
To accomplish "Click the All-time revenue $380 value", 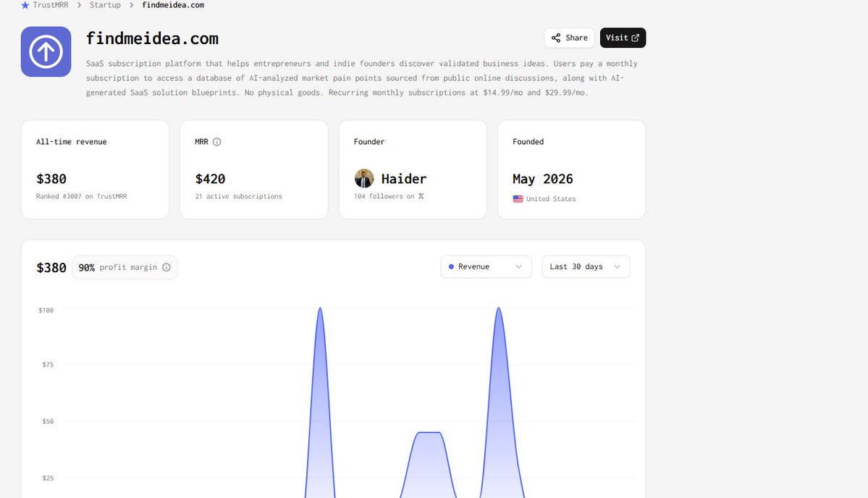I will pos(51,179).
